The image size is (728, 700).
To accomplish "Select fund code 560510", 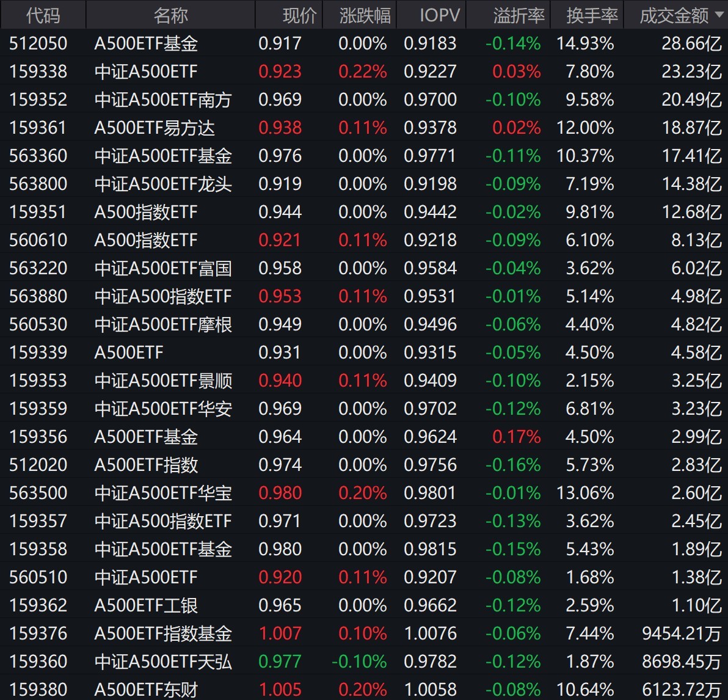I will pyautogui.click(x=38, y=577).
